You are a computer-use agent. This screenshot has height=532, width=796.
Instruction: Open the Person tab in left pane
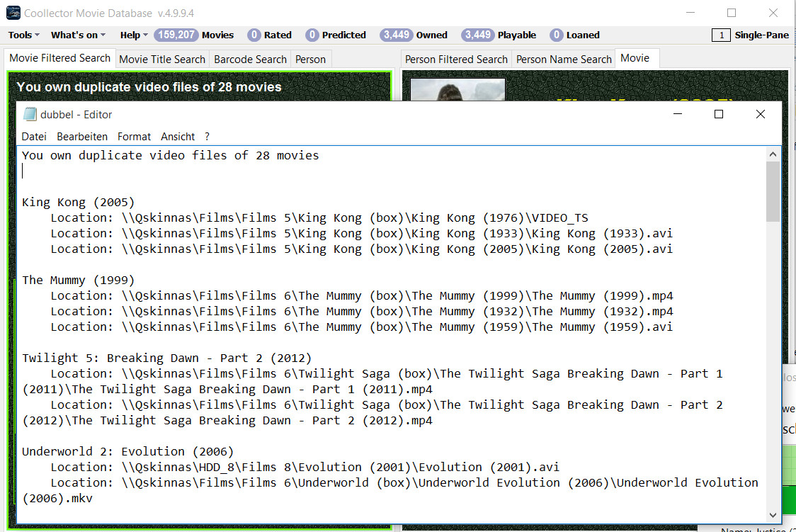click(x=310, y=60)
